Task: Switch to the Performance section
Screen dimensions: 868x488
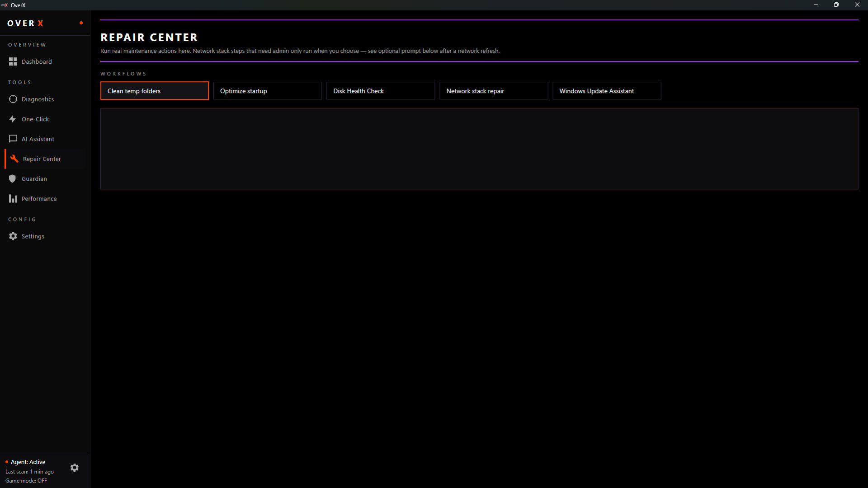Action: (x=39, y=198)
